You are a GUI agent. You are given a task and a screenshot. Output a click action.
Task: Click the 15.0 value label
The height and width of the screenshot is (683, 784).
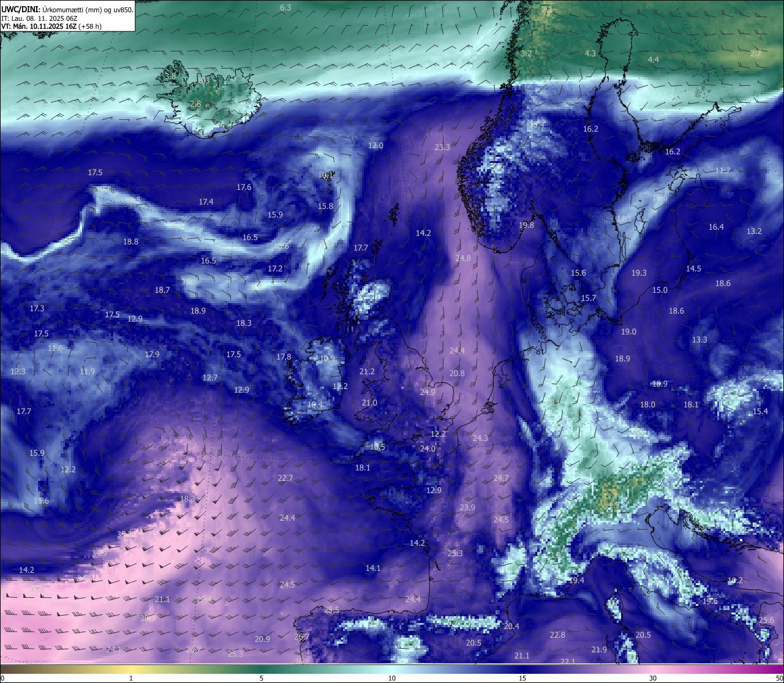(660, 290)
